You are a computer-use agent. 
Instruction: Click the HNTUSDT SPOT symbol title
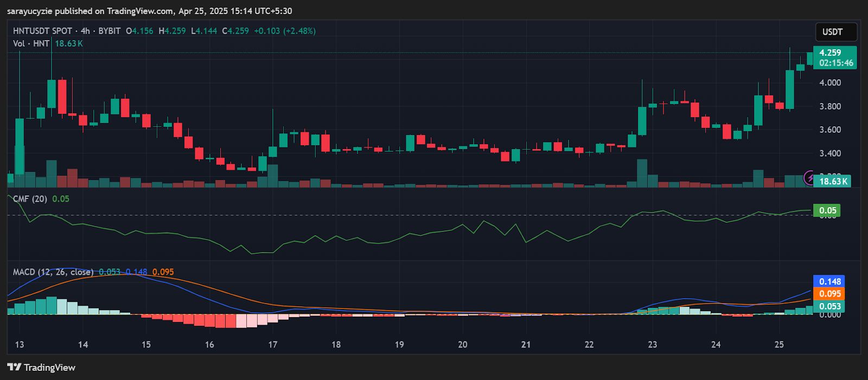[x=42, y=31]
